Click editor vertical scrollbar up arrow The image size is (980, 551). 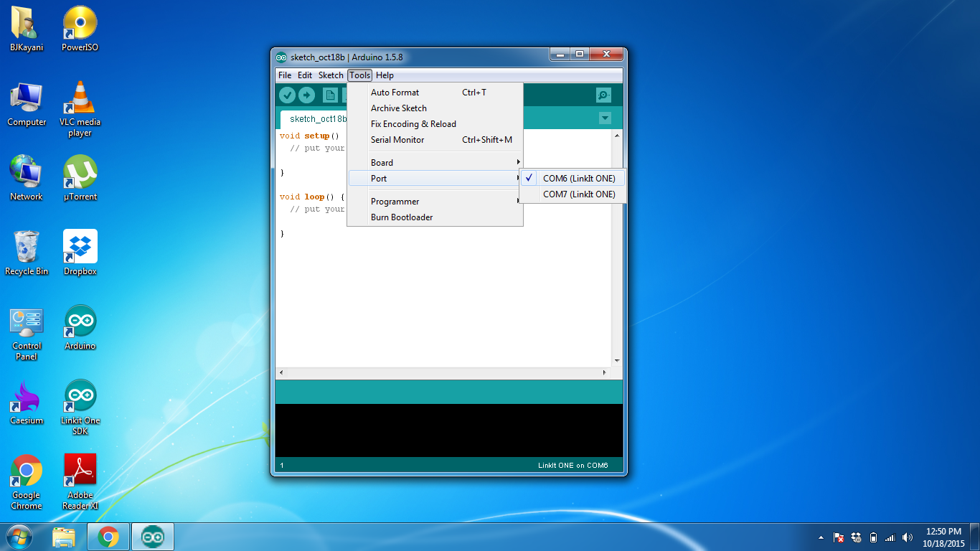pos(617,136)
